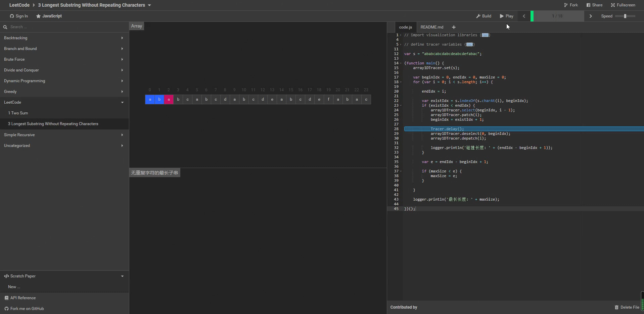The height and width of the screenshot is (314, 644).
Task: Fold the main function at line 14
Action: pyautogui.click(x=401, y=63)
